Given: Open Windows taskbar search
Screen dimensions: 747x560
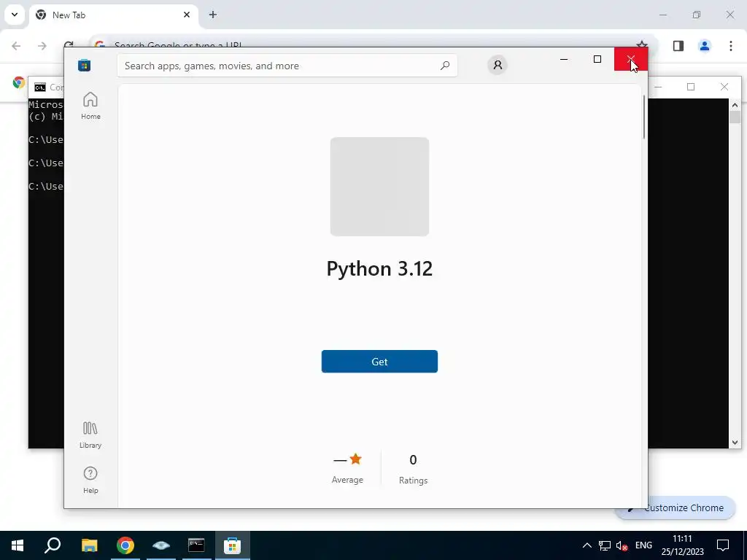Looking at the screenshot, I should coord(53,545).
